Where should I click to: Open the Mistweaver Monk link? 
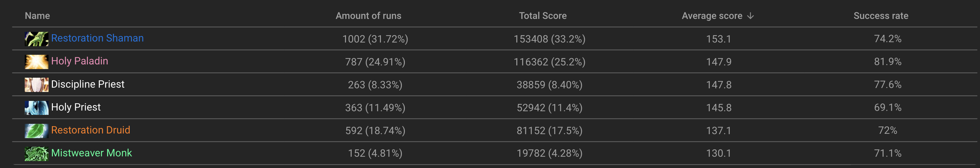(91, 153)
